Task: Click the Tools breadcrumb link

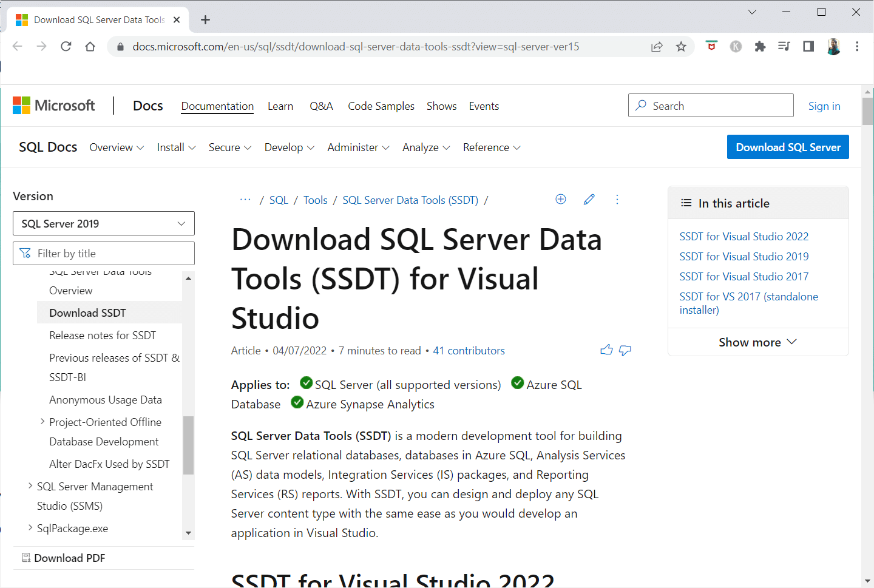Action: (x=316, y=200)
